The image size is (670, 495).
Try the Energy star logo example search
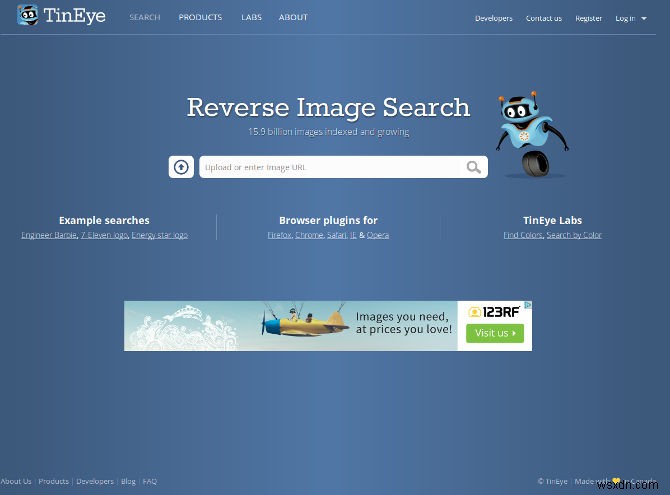coord(159,235)
